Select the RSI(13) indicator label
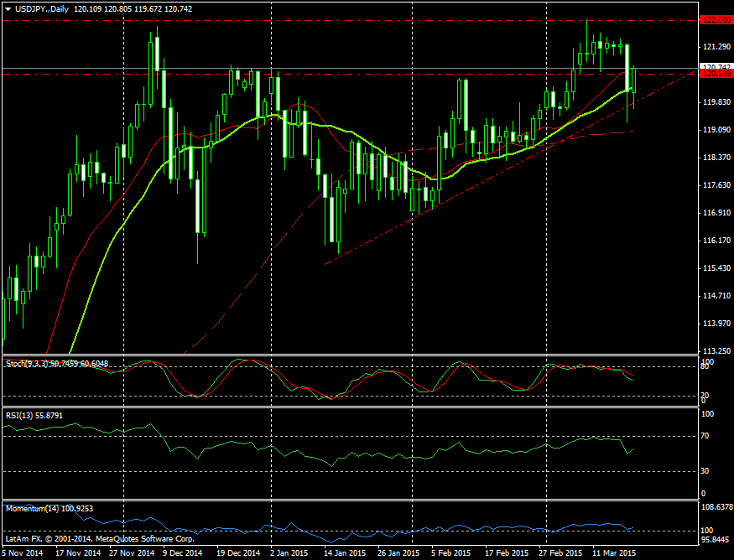The height and width of the screenshot is (560, 734). click(34, 414)
